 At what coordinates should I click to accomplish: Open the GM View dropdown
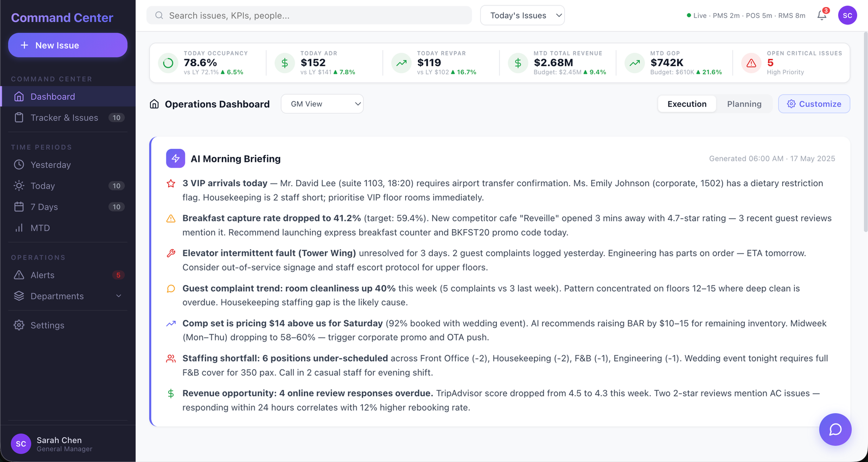[x=322, y=104]
